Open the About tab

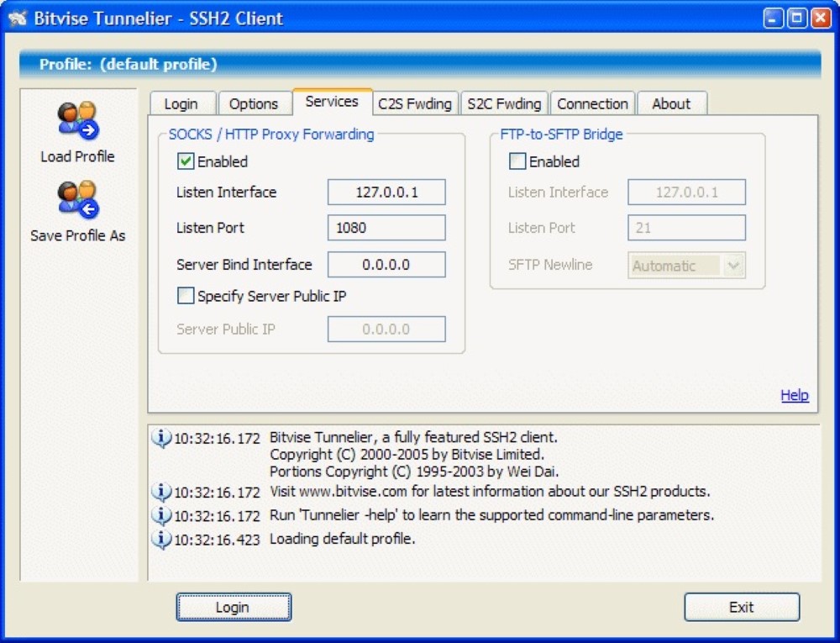click(671, 103)
